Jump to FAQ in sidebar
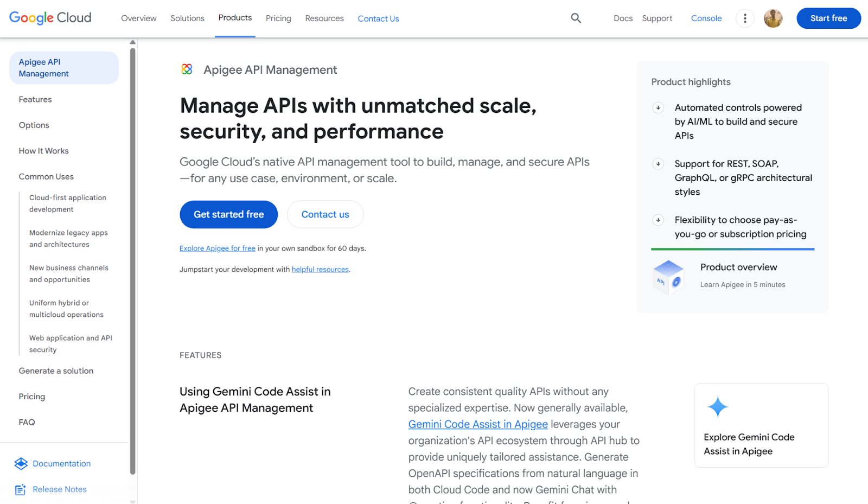This screenshot has height=504, width=868. coord(27,422)
